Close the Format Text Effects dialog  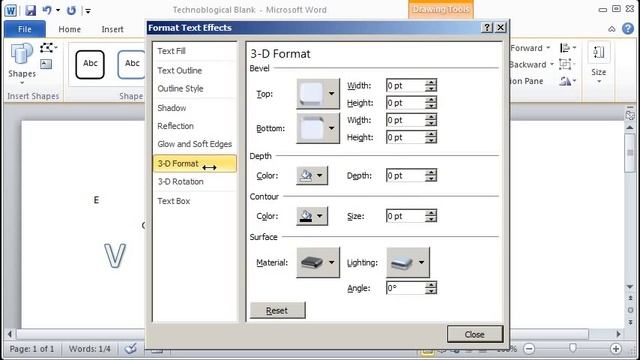[475, 334]
